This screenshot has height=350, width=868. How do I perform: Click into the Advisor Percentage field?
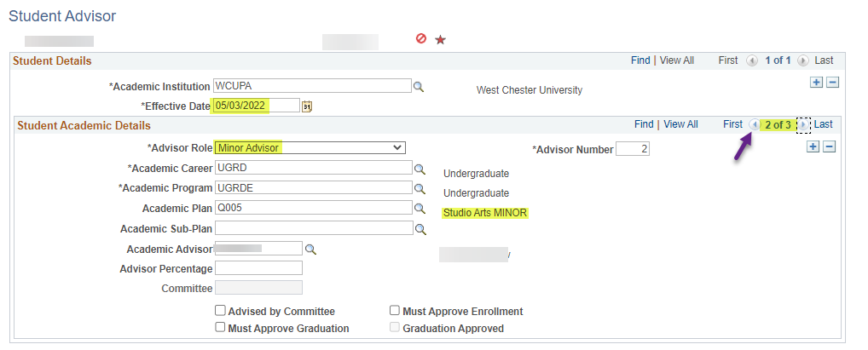tap(258, 268)
